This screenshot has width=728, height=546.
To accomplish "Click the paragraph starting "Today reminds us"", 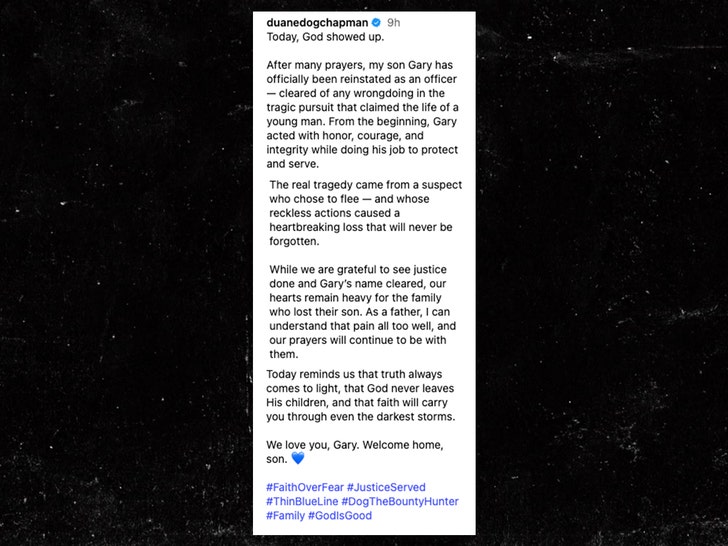I will 362,395.
